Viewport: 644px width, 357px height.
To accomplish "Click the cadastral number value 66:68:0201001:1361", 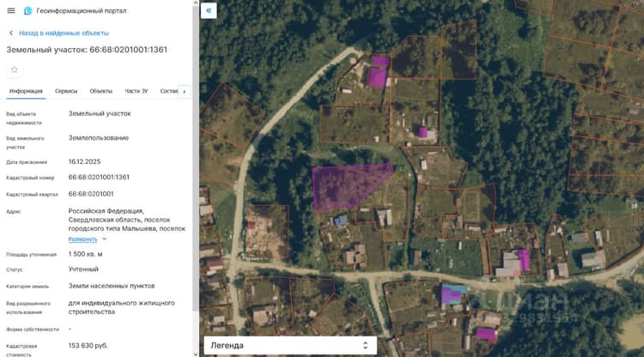I will pos(99,178).
